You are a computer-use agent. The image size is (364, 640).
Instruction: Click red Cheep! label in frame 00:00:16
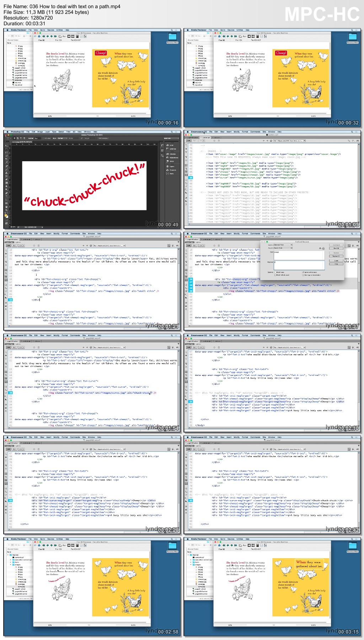tap(101, 53)
